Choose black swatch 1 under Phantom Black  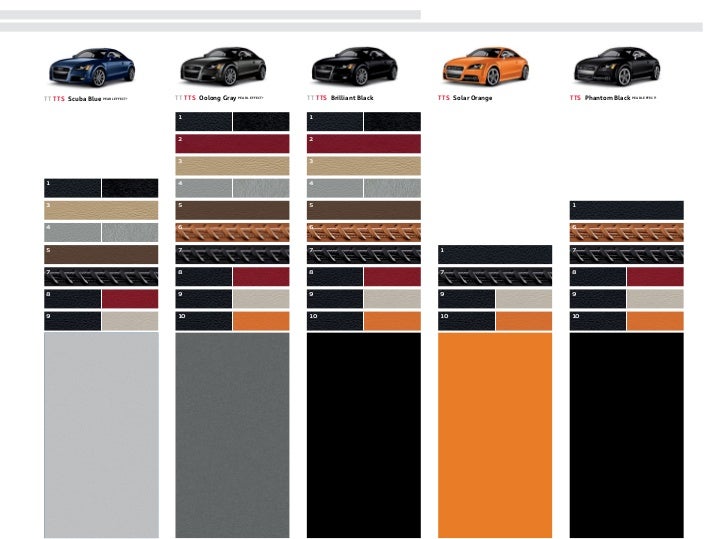click(x=626, y=210)
